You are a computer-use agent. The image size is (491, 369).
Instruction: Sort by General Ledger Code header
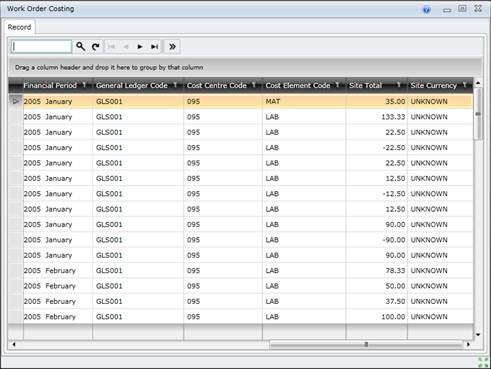(x=132, y=85)
